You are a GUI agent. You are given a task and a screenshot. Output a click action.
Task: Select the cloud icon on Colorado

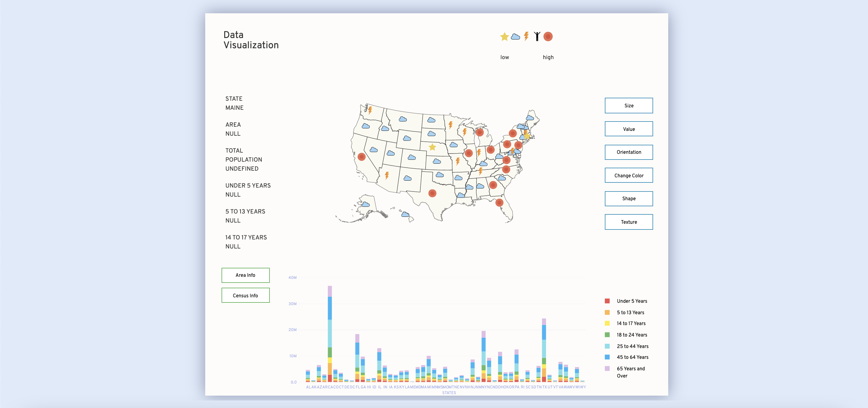coord(411,157)
